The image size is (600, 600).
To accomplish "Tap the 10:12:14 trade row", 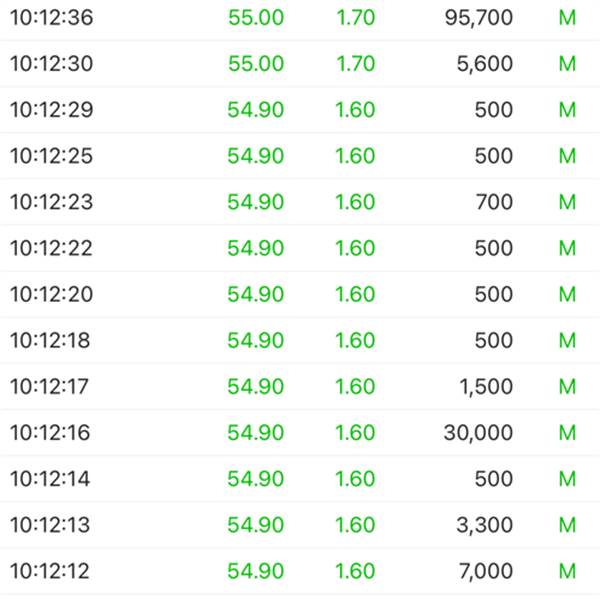I will (x=300, y=479).
